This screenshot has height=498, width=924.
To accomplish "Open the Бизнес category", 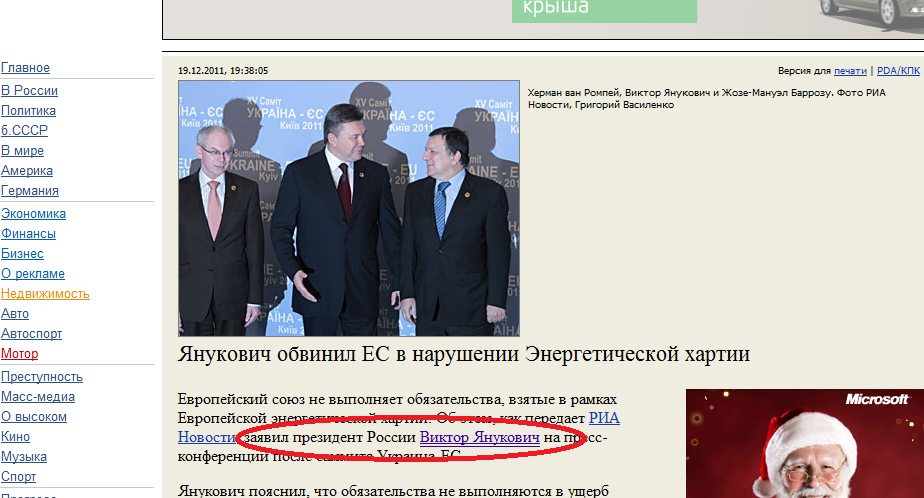I will (22, 254).
